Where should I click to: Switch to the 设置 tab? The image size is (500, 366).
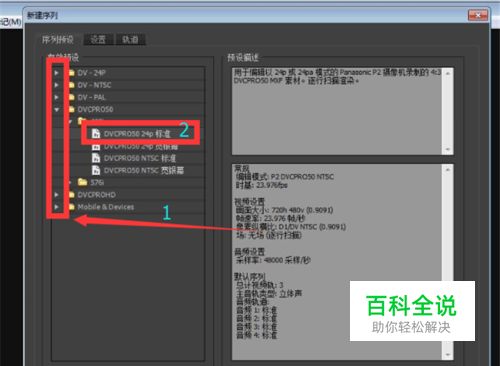(98, 40)
